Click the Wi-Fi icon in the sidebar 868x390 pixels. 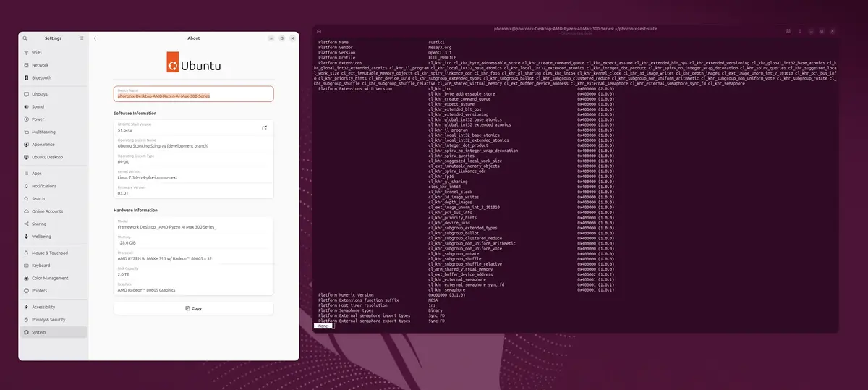(x=25, y=53)
